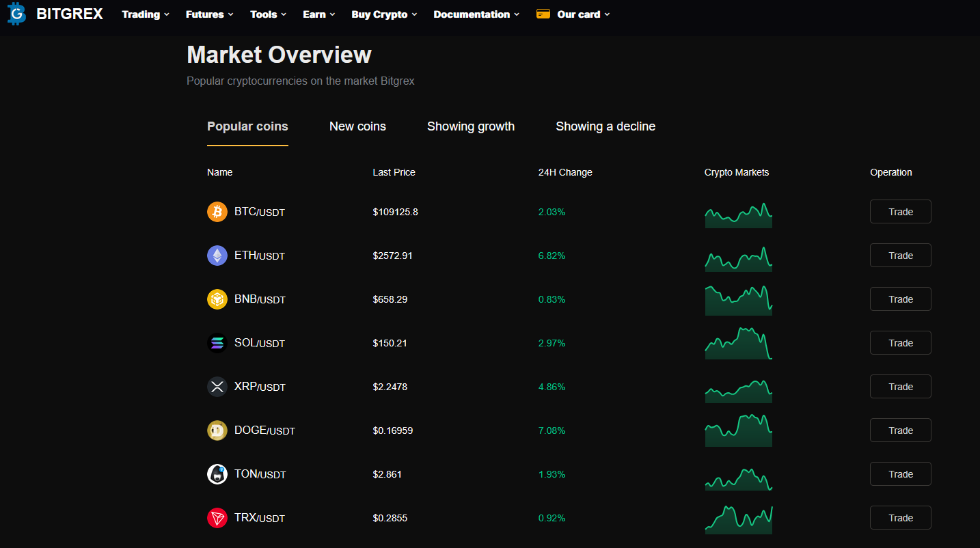Click Trade button for XRP/USDT
This screenshot has width=980, height=548.
[901, 387]
